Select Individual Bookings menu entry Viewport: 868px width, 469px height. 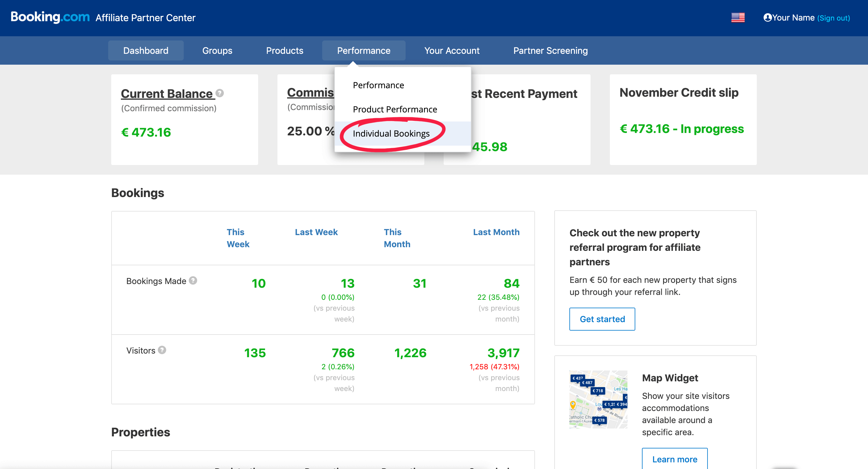[x=403, y=134]
